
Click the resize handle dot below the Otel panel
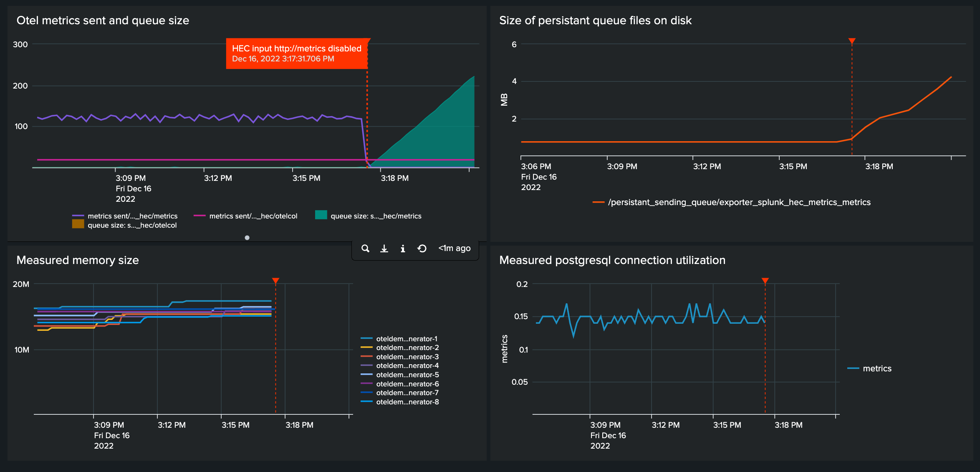[x=247, y=238]
